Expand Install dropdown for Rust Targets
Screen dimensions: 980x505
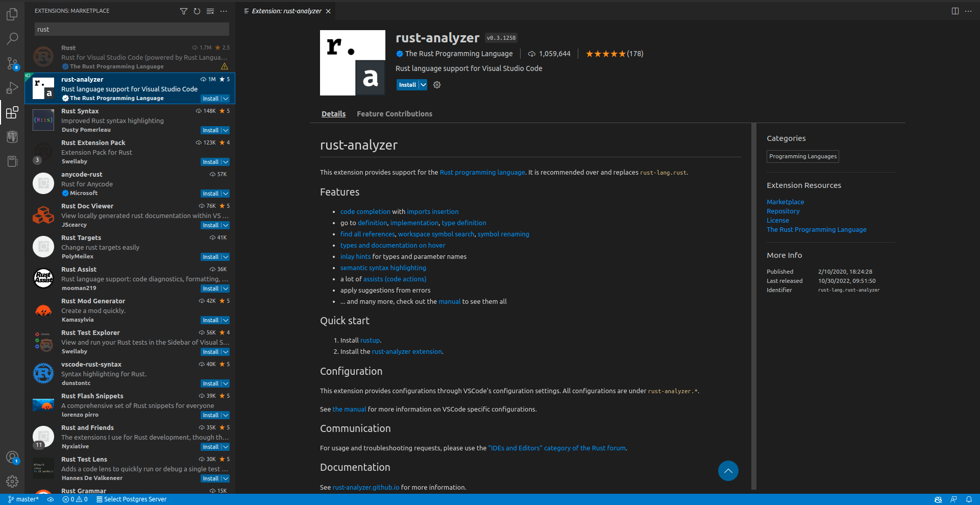point(226,257)
